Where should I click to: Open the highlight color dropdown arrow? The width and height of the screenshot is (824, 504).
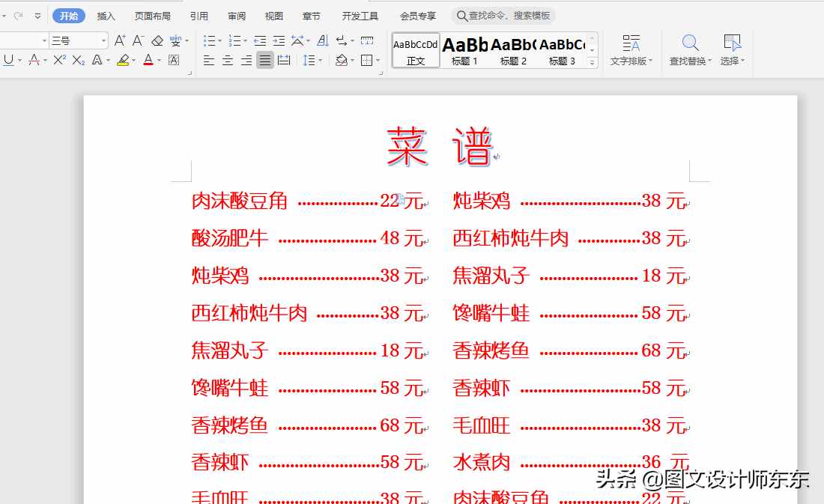click(x=133, y=61)
